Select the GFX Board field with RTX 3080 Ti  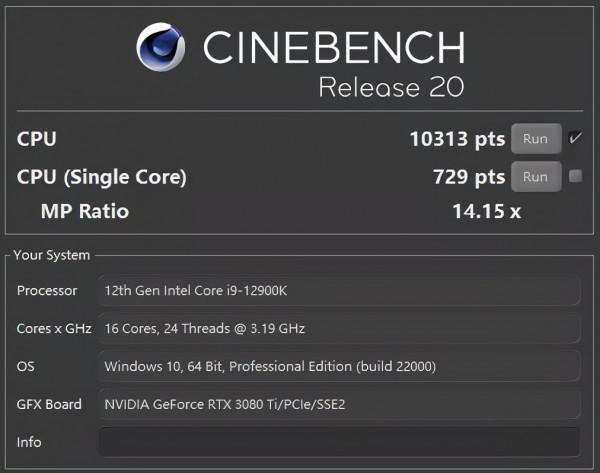tap(340, 405)
